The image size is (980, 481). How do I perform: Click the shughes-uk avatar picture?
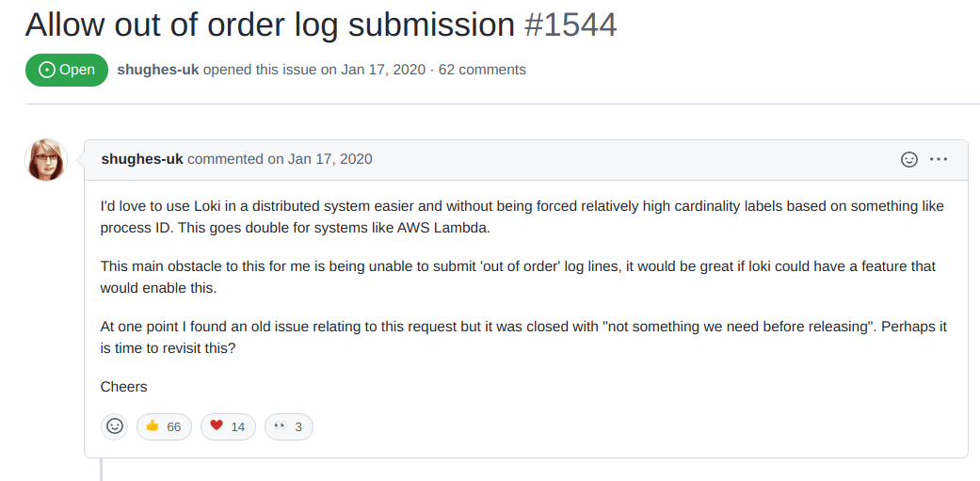point(46,160)
